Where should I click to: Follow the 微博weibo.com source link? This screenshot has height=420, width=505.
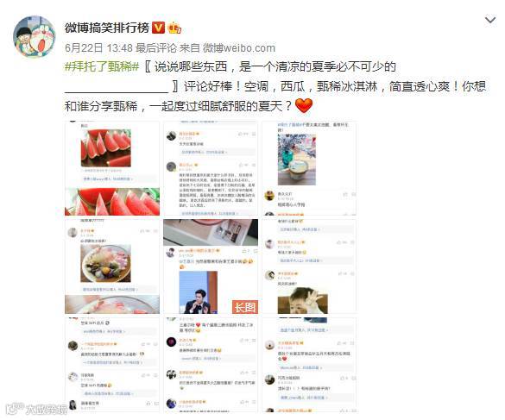(239, 48)
